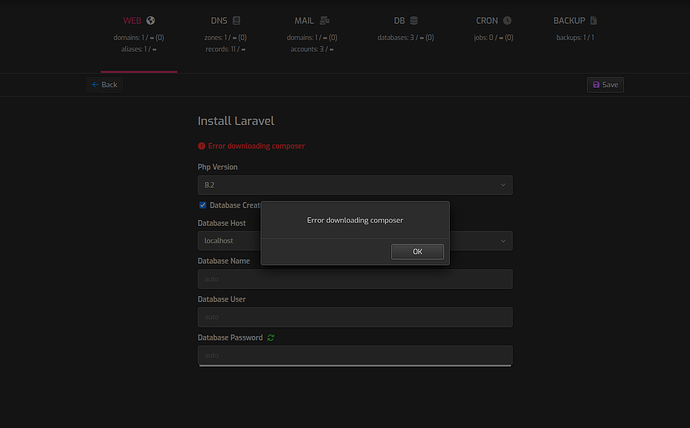
Task: Click the green regenerate password icon
Action: (x=271, y=337)
